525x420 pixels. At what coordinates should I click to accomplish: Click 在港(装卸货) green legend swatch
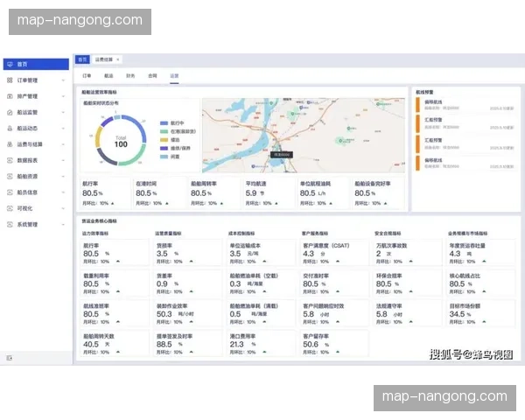point(164,131)
